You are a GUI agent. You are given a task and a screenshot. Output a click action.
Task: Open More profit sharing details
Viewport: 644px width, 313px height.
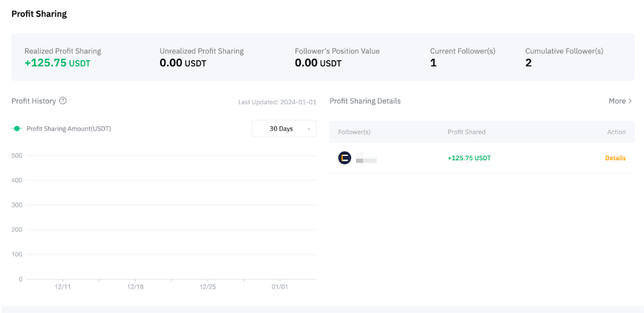[617, 101]
